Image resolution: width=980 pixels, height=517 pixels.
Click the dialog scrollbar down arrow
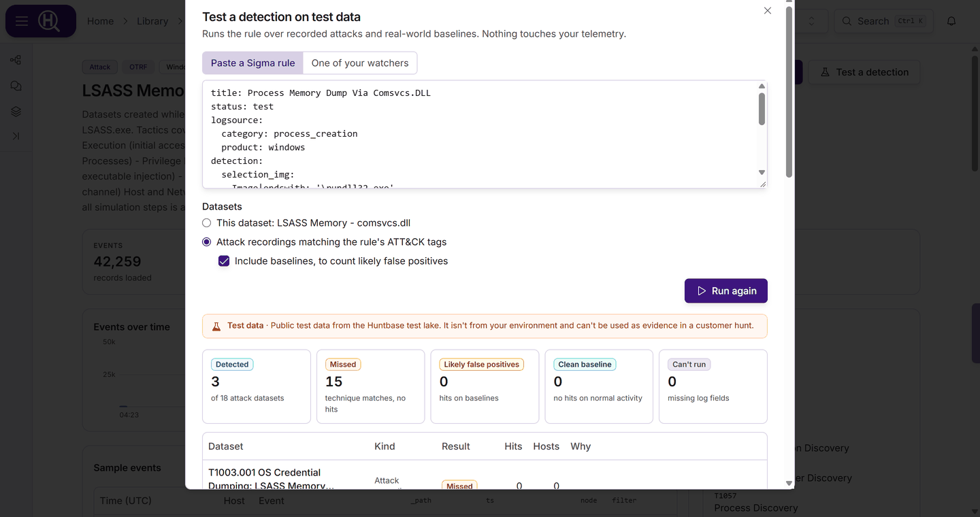789,483
